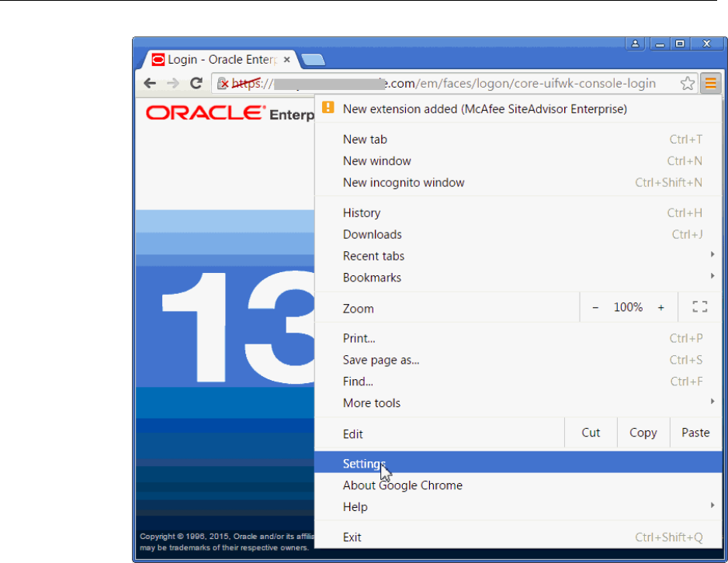
Task: Expand the Recent tabs submenu
Action: 518,256
